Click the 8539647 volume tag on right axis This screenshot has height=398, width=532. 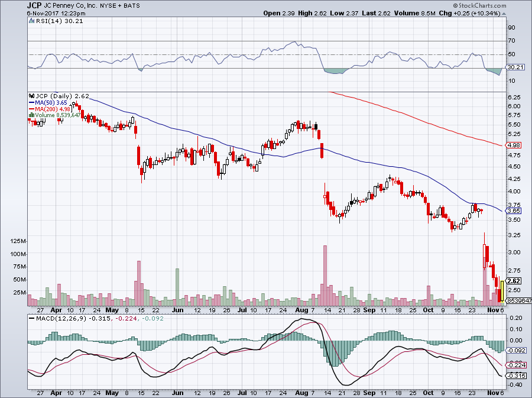(x=519, y=300)
